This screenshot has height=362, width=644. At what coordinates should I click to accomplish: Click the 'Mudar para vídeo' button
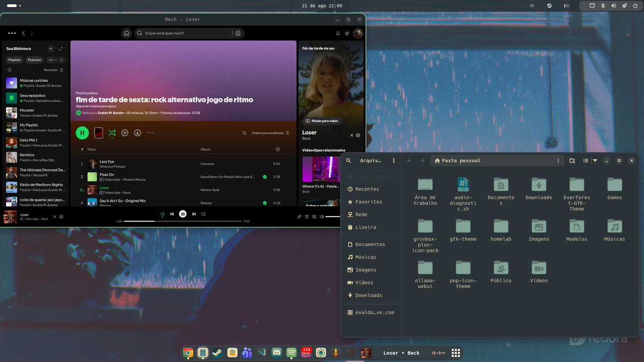tap(321, 121)
